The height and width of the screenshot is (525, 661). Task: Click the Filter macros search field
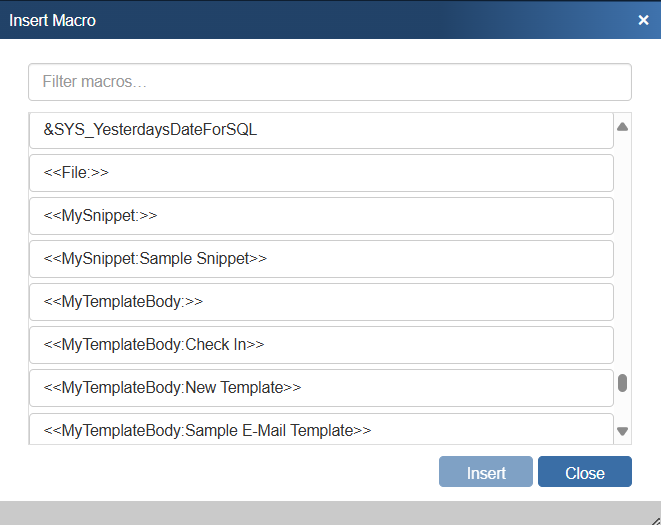coord(330,82)
